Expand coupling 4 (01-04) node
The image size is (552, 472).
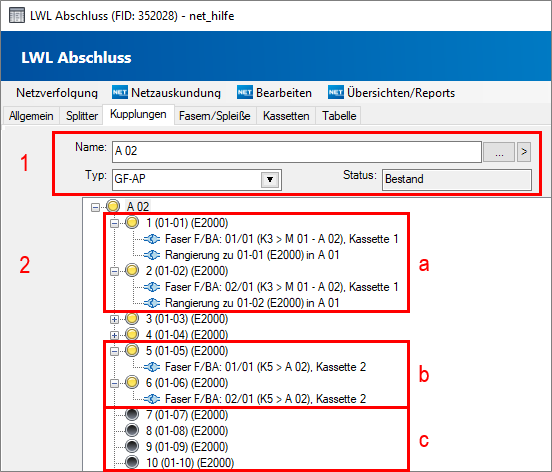pyautogui.click(x=114, y=335)
